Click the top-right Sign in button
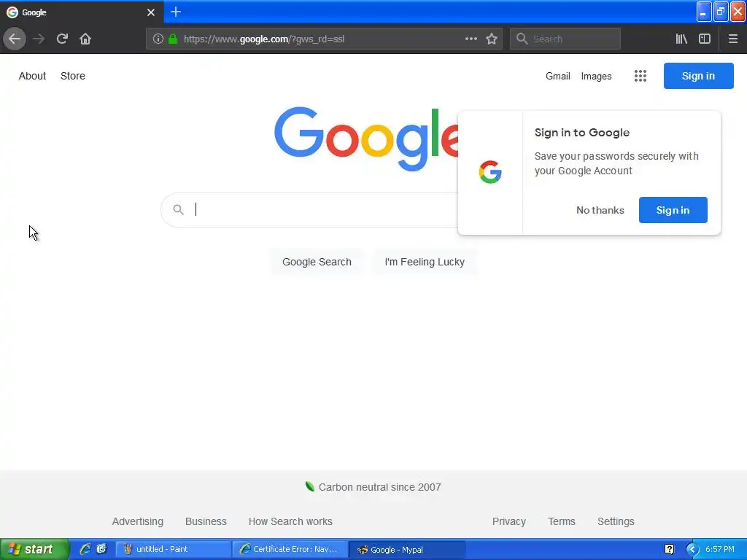The height and width of the screenshot is (560, 747). 698,76
